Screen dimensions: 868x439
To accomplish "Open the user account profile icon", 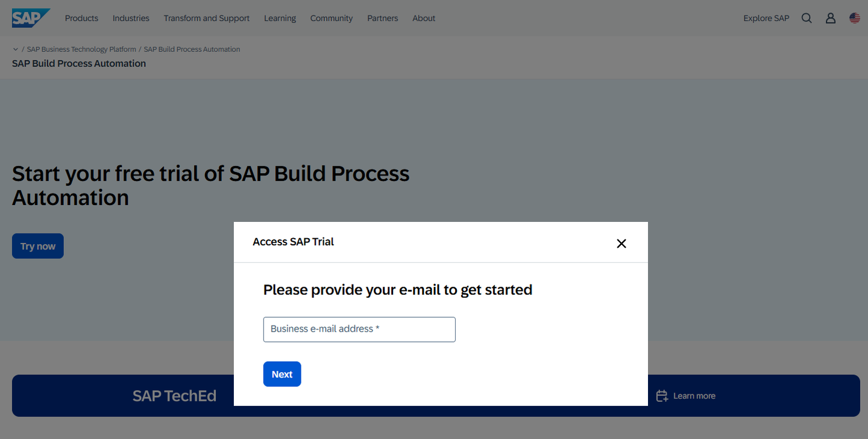I will pyautogui.click(x=831, y=18).
